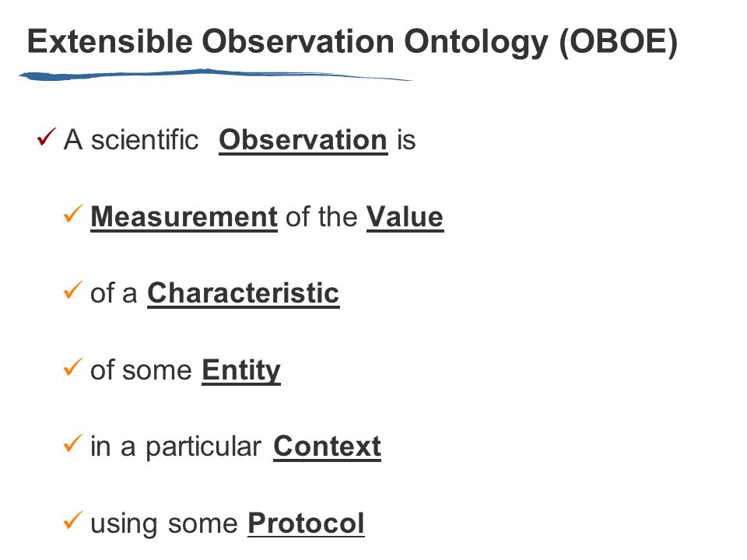Click the '(OBOE)' acronym in the title
The image size is (747, 560).
(x=619, y=43)
